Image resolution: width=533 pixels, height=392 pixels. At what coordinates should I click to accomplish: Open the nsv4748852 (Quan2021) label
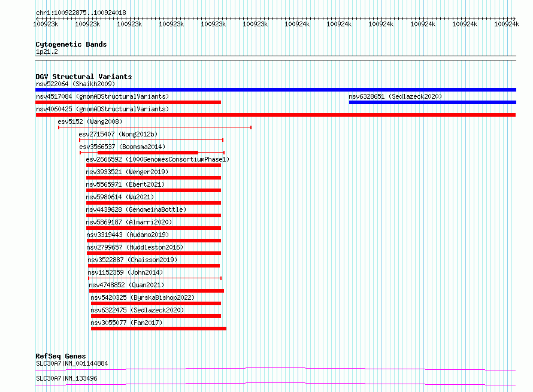(126, 285)
